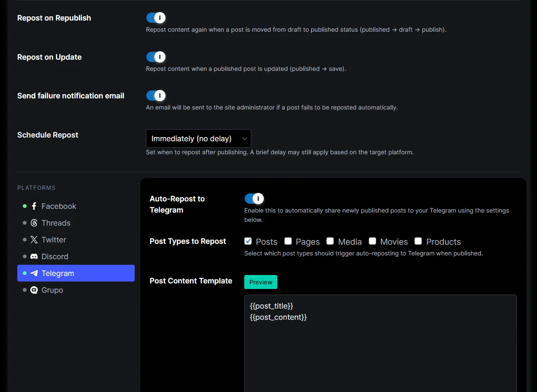Click gray status dot beside Twitter
The height and width of the screenshot is (392, 537).
click(x=25, y=240)
